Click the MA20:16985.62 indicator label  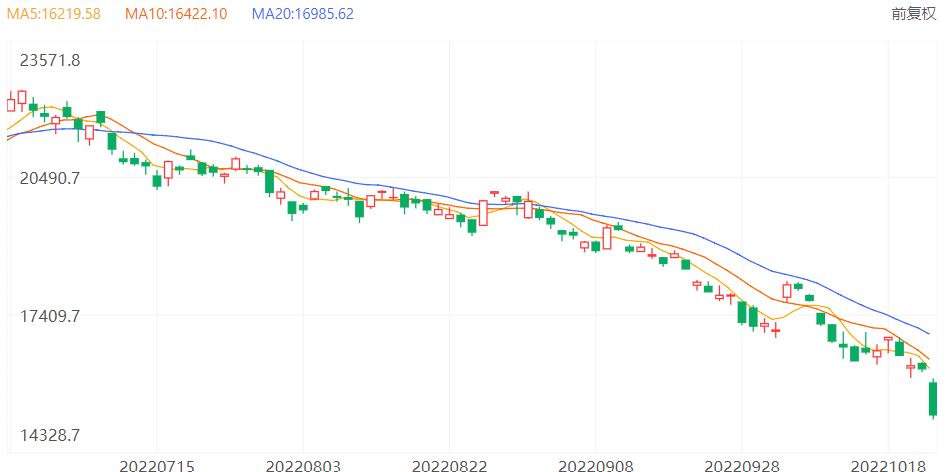(303, 14)
